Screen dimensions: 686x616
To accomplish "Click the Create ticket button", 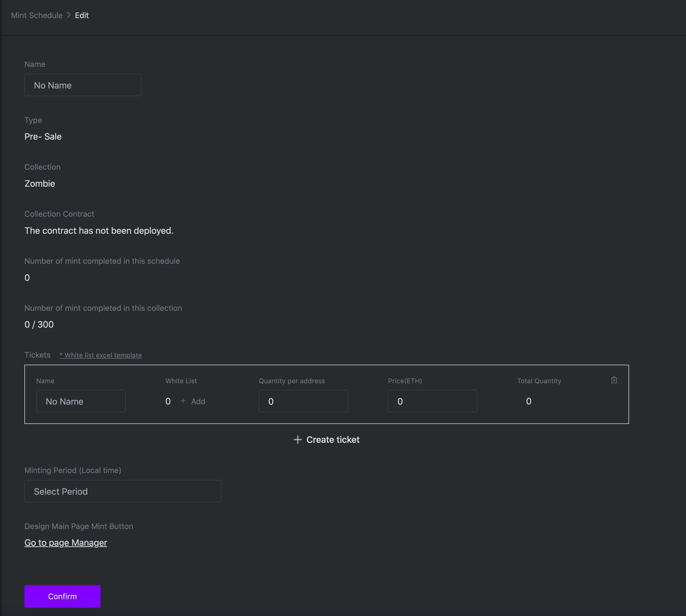I will [x=333, y=440].
